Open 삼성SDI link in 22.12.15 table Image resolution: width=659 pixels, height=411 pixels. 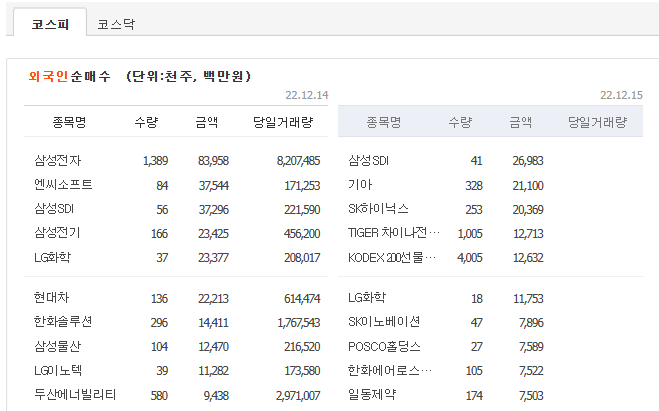pos(369,160)
